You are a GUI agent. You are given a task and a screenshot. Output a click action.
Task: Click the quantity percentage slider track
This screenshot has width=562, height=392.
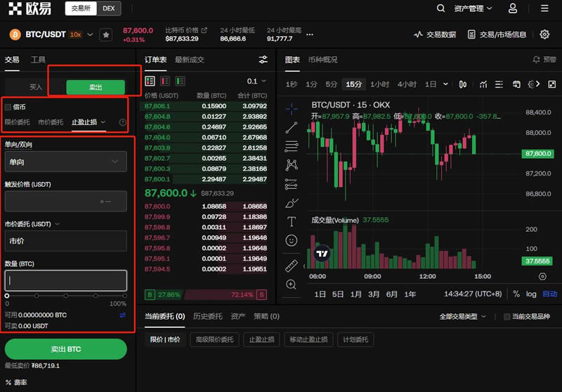(x=65, y=296)
